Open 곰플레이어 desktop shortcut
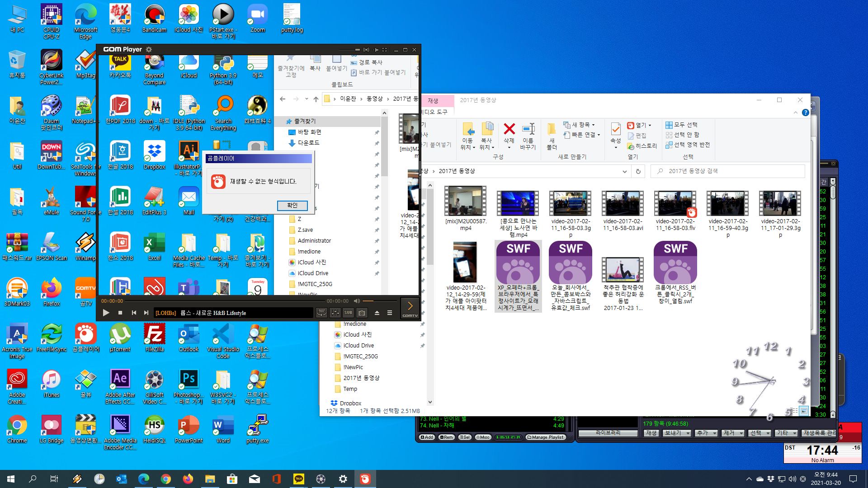Viewport: 868px width, 488px height. pos(85,338)
